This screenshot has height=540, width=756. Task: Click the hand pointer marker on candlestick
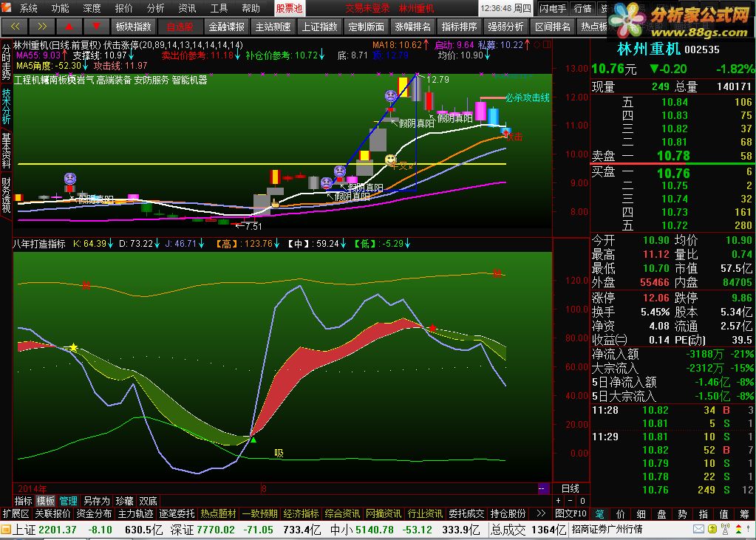(x=276, y=203)
